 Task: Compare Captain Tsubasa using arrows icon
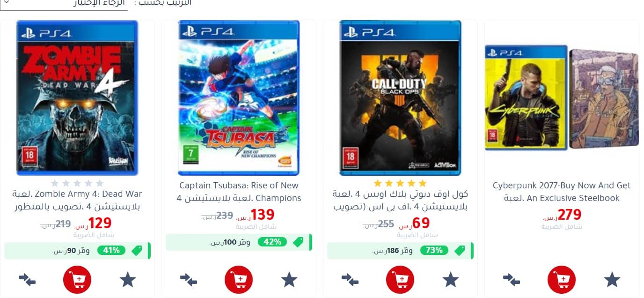[x=189, y=280]
